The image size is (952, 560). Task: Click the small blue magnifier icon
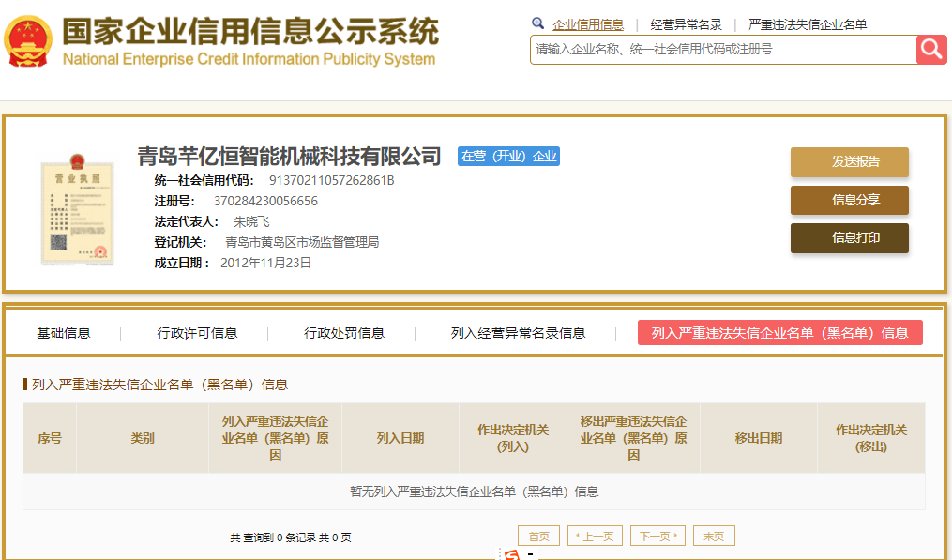(537, 23)
